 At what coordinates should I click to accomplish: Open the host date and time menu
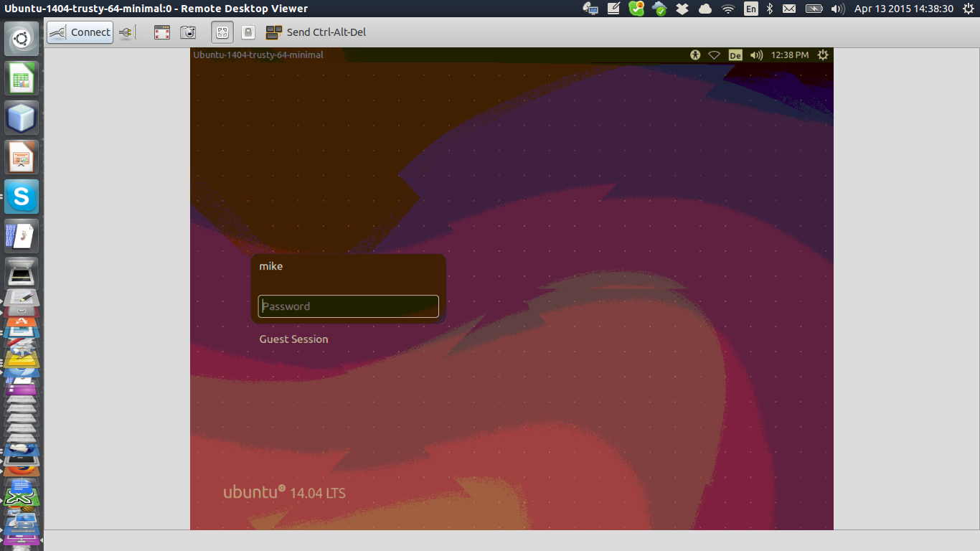[x=904, y=9]
